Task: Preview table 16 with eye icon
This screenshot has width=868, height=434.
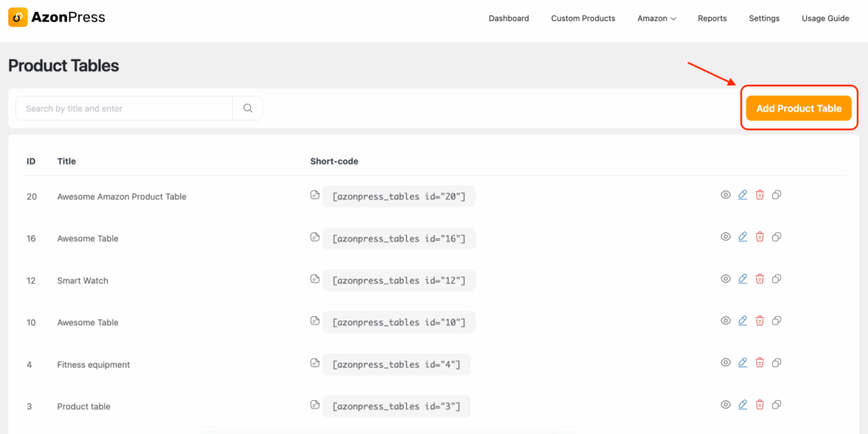Action: [x=726, y=237]
